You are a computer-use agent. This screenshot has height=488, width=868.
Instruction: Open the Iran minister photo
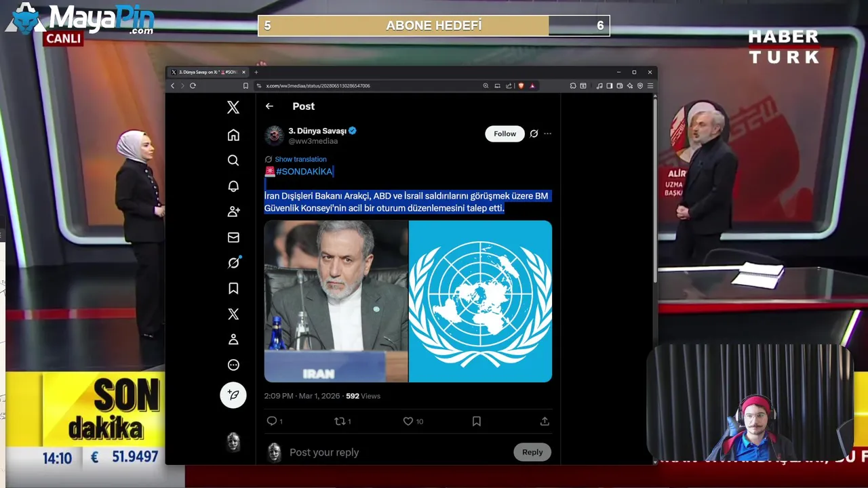point(336,302)
